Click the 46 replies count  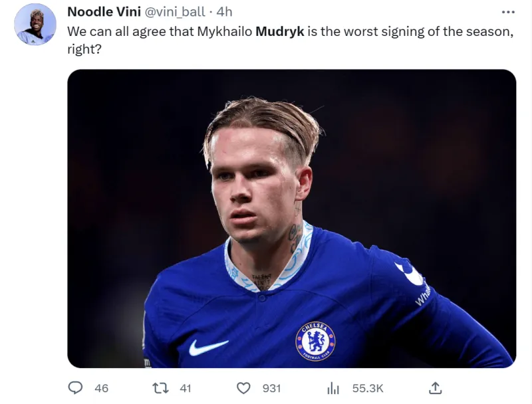point(102,388)
